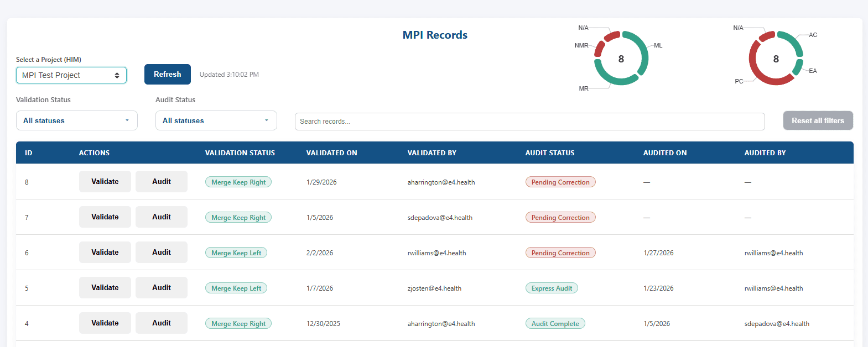This screenshot has width=868, height=347.
Task: Click the Merge Keep Right badge in row 8
Action: pos(238,182)
